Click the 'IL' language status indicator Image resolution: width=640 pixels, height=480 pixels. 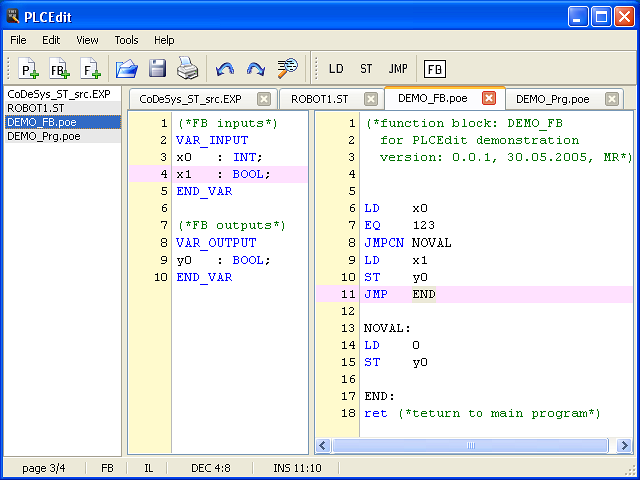(148, 468)
